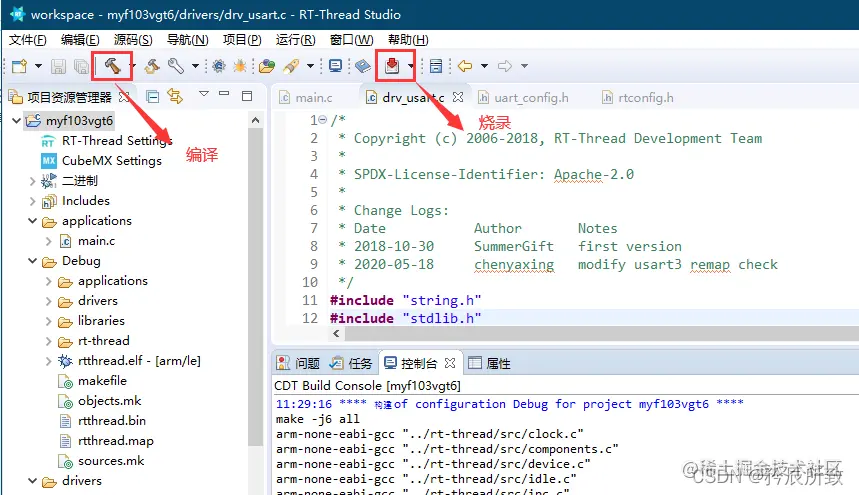Open dropdown next to wrench icon
Image resolution: width=859 pixels, height=495 pixels.
point(195,66)
